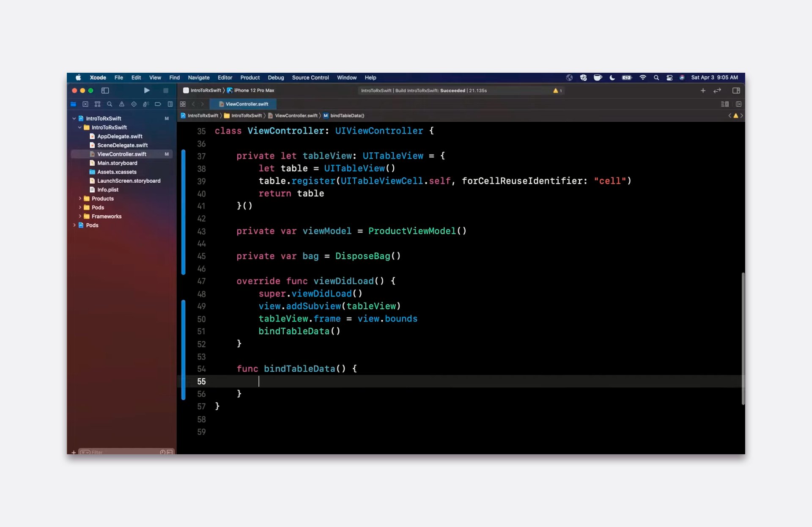Click the editor vertical scrollbar
Screen dimensions: 812x527
click(x=743, y=338)
